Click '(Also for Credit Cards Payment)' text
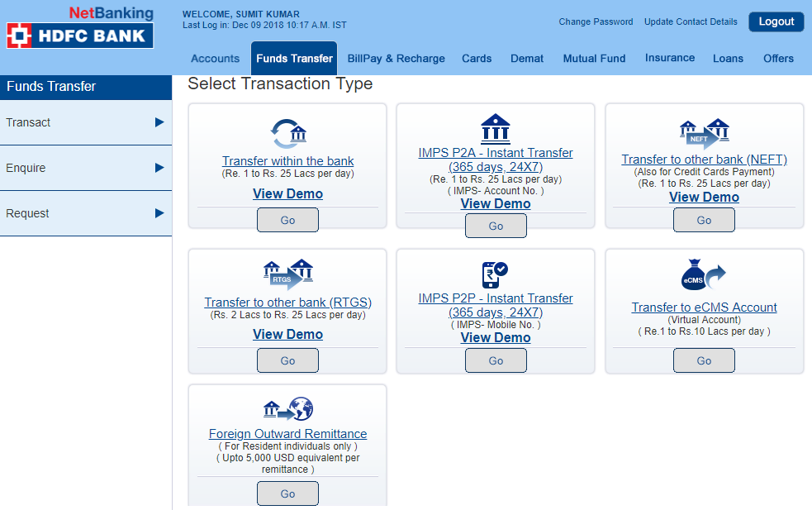The image size is (812, 510). coord(705,172)
